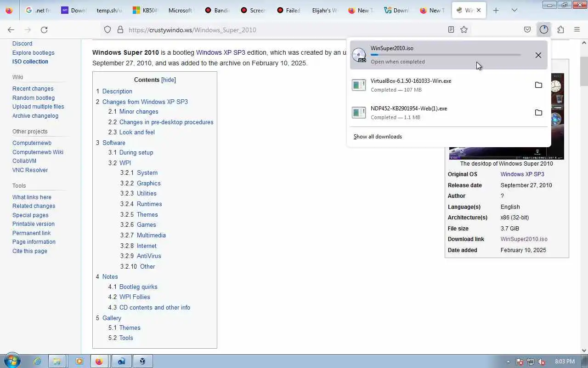Screen dimensions: 588x368
Task: Open Discord sidebar link
Action: (22, 43)
